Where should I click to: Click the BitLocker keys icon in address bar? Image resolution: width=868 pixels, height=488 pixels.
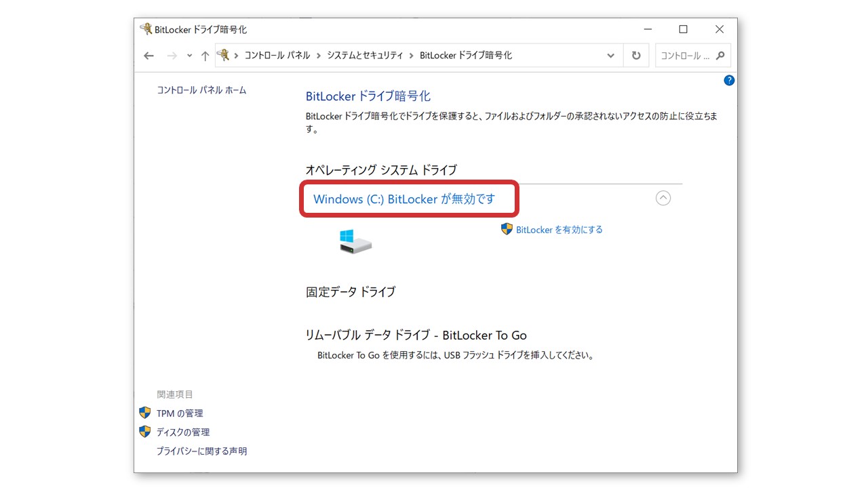click(x=223, y=55)
